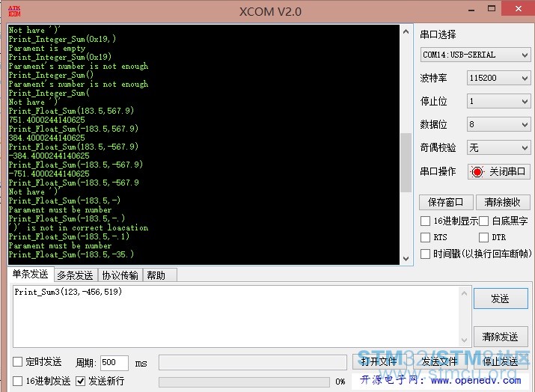Open the COM14:USB-SERIAL port dropdown

[x=475, y=55]
